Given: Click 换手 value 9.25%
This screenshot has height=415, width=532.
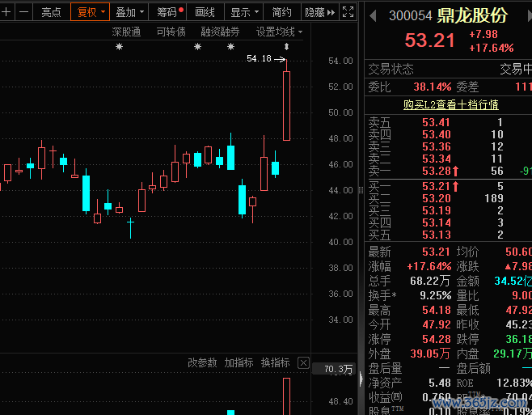Looking at the screenshot, I should [435, 295].
